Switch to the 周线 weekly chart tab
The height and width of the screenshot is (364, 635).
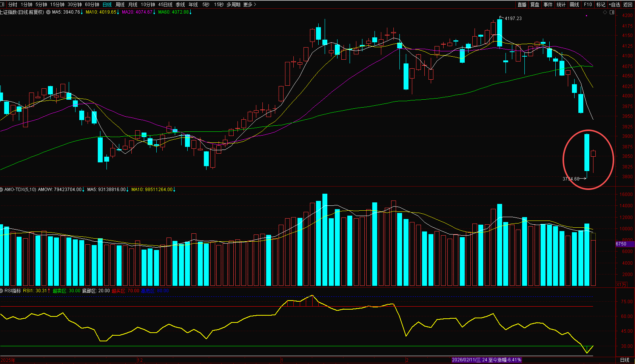(x=120, y=5)
